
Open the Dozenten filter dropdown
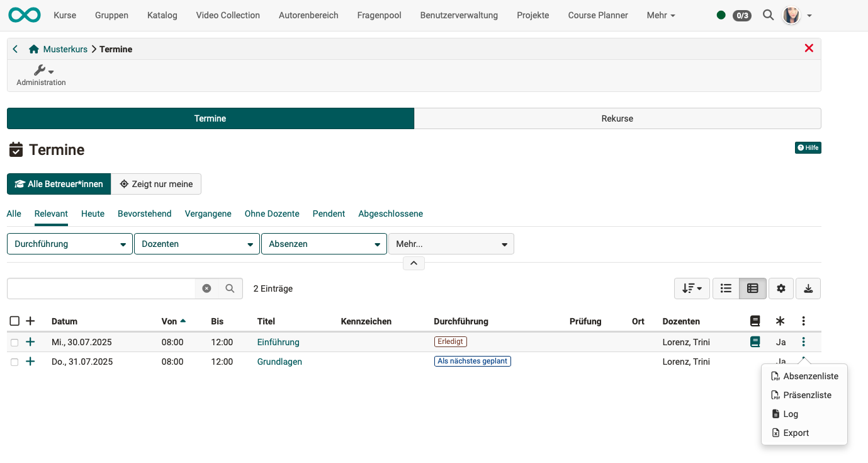click(x=196, y=244)
